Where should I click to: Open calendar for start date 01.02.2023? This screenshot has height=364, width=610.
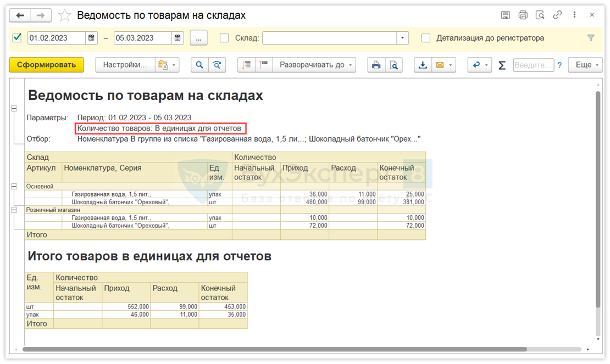click(92, 38)
